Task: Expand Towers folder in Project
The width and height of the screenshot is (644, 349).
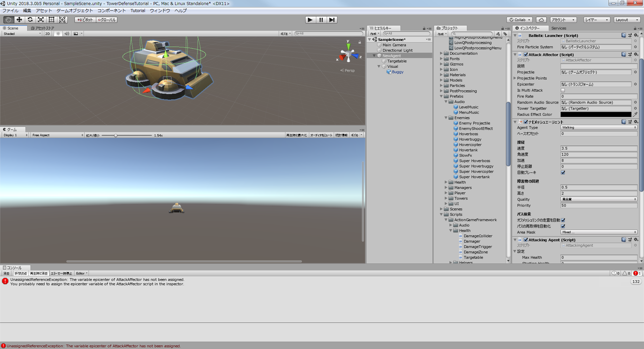Action: (x=446, y=198)
